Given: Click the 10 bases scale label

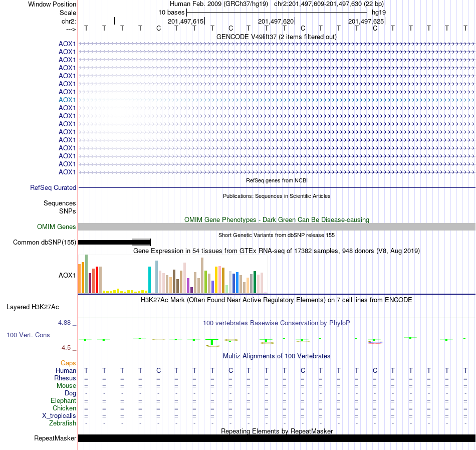Looking at the screenshot, I should [171, 13].
